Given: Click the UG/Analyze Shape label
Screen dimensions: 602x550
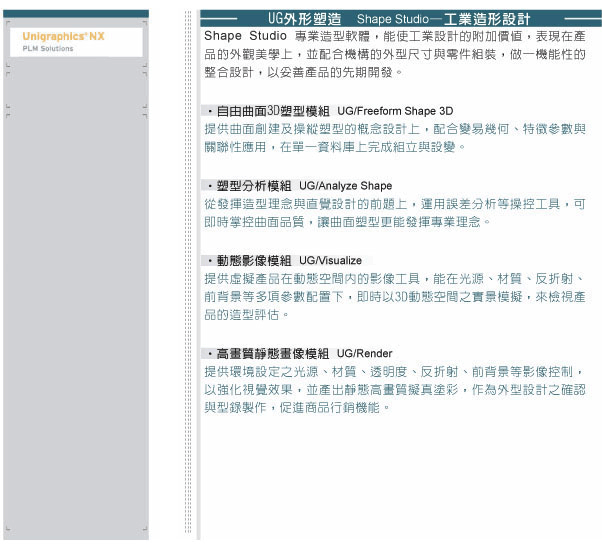Looking at the screenshot, I should [x=346, y=186].
